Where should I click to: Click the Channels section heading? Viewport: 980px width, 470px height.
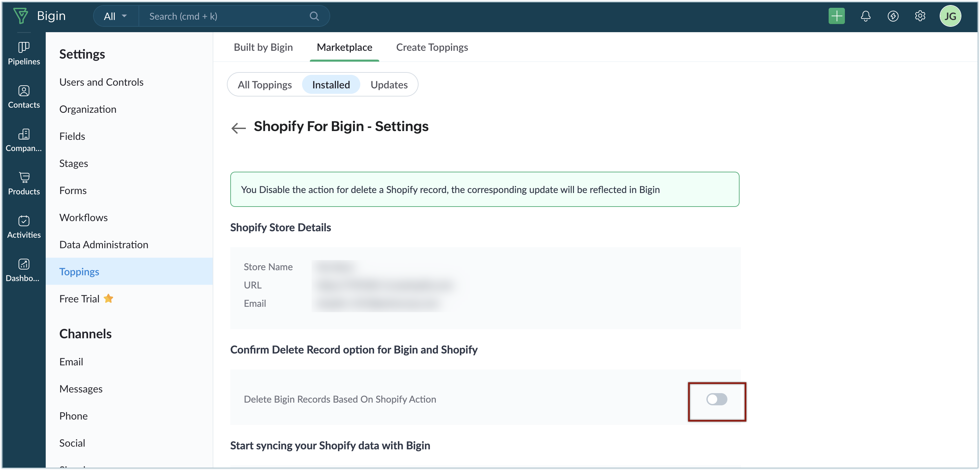(85, 334)
